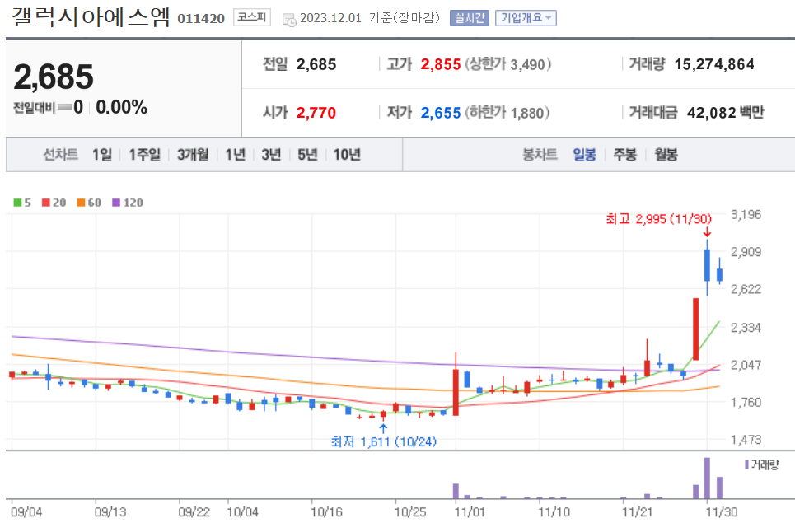Image resolution: width=795 pixels, height=532 pixels.
Task: Select the 5년 line chart tab
Action: pos(307,155)
